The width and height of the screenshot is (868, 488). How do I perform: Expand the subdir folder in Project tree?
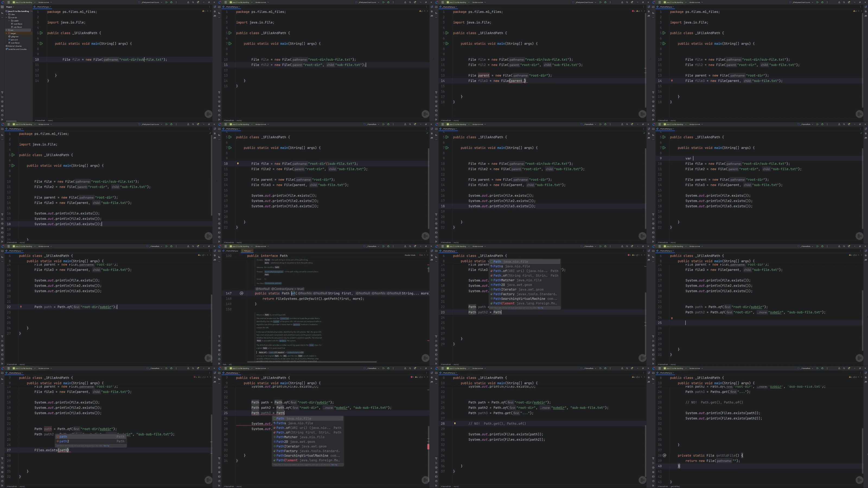click(x=9, y=21)
